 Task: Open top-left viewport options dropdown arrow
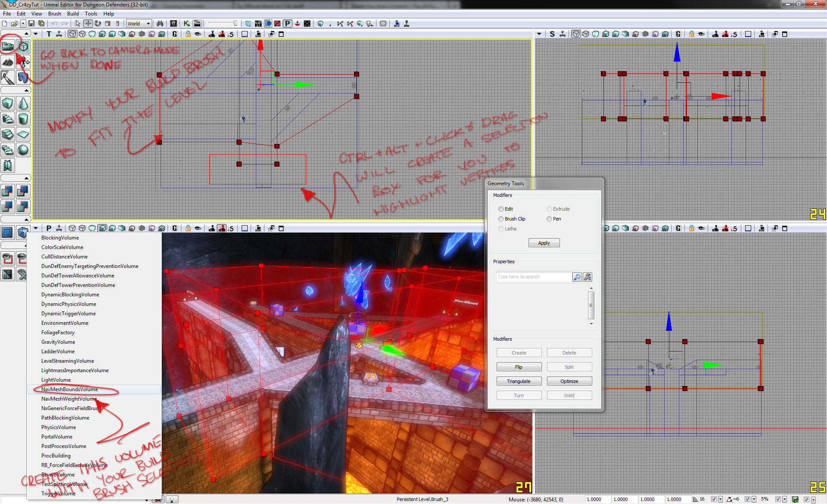pos(36,34)
